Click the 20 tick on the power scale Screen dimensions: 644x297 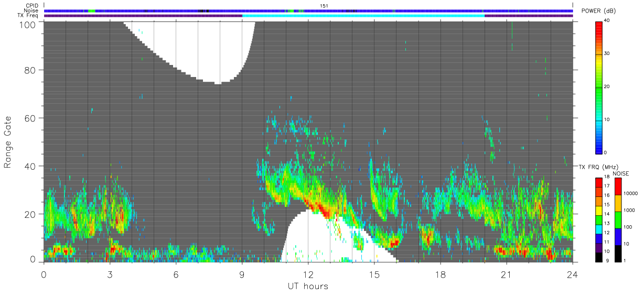coord(606,87)
